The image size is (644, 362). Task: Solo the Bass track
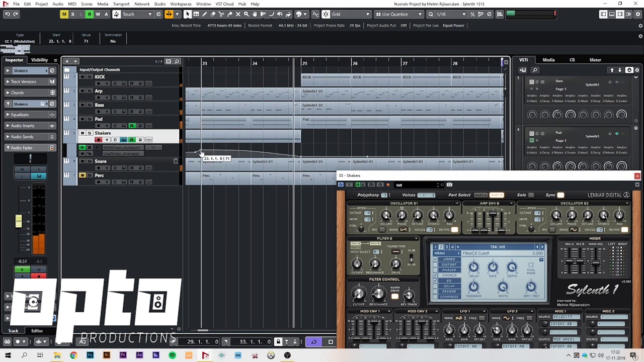click(x=89, y=105)
